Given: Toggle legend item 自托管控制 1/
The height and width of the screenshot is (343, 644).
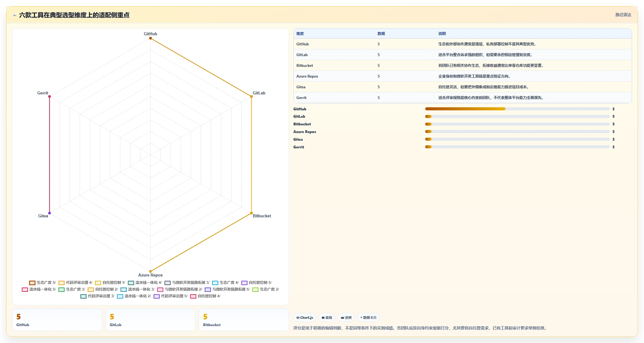Looking at the screenshot, I should (110, 283).
